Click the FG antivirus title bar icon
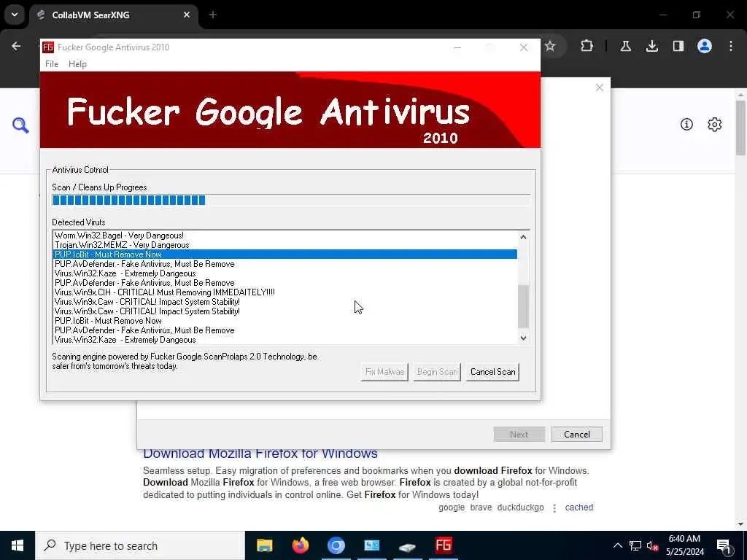Viewport: 747px width, 560px height. [48, 47]
